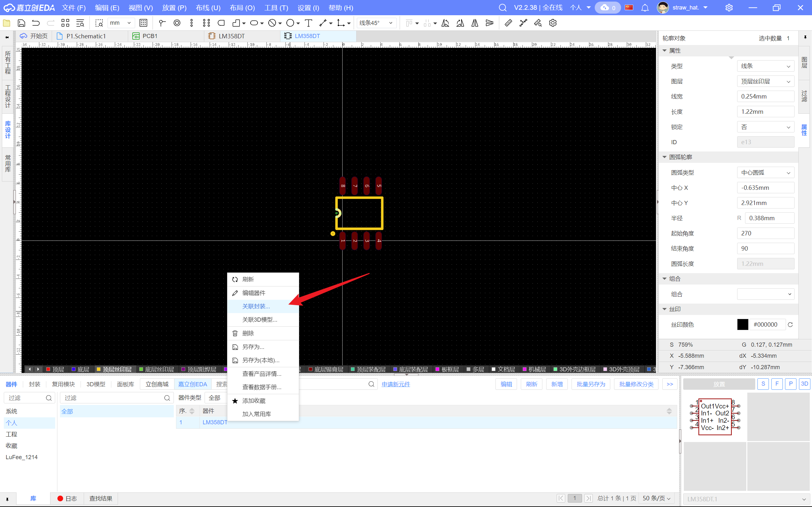Click the 申请新元件 link

point(396,384)
